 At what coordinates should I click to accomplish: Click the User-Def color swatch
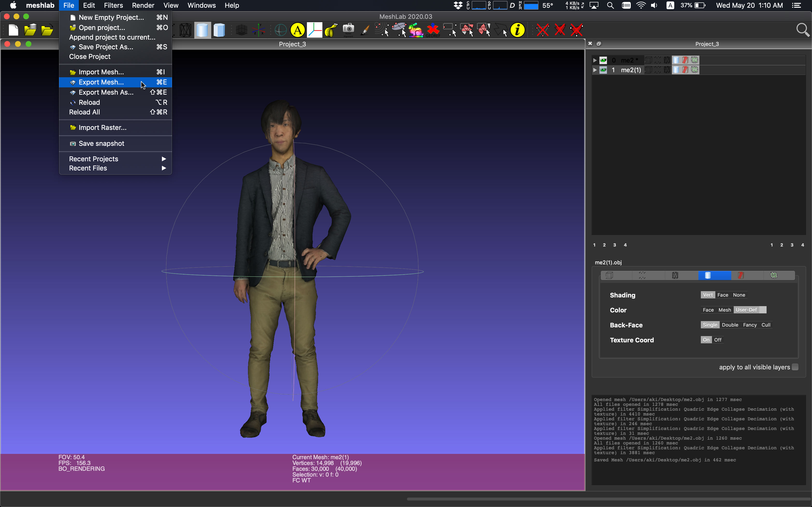tap(762, 310)
